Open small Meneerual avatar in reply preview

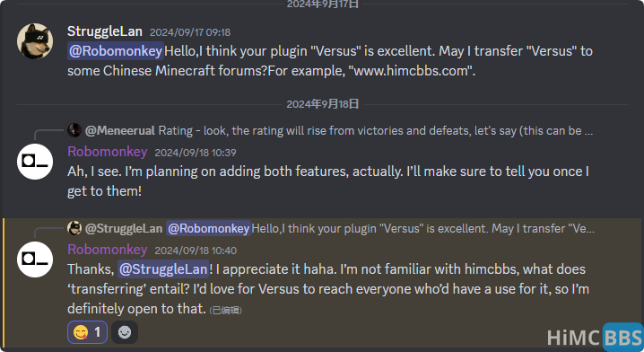pyautogui.click(x=74, y=130)
